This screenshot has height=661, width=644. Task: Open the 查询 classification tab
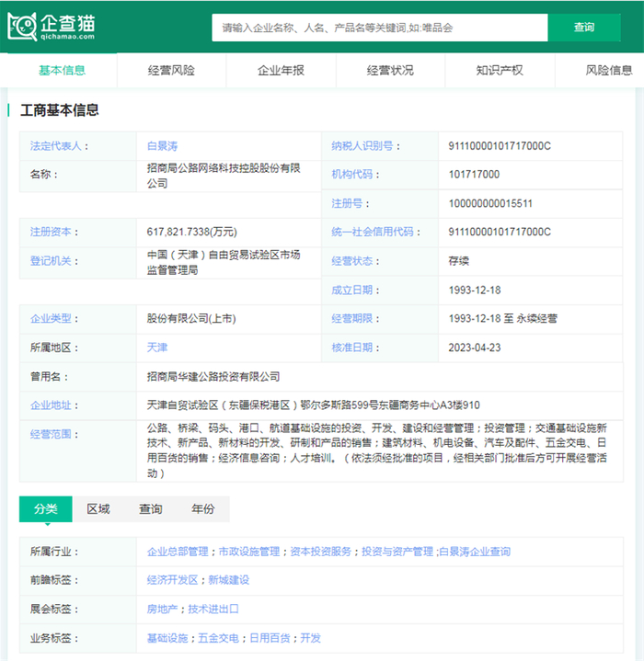point(151,509)
